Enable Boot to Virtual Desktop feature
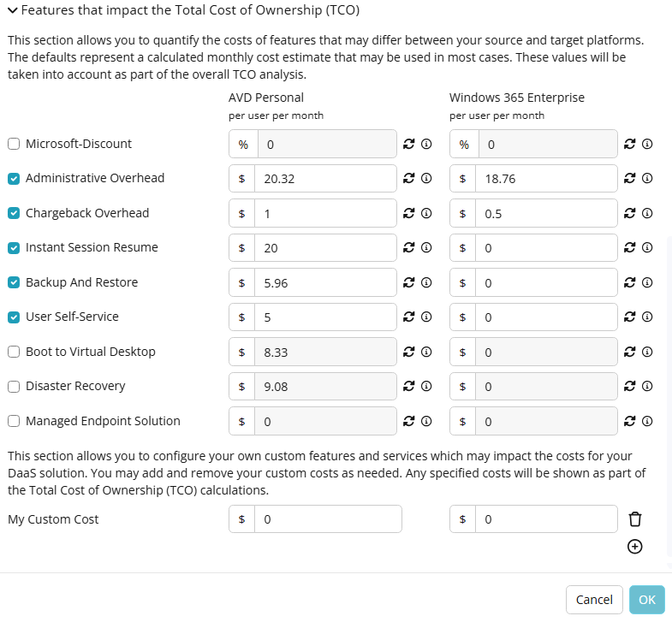672x622 pixels. point(14,352)
